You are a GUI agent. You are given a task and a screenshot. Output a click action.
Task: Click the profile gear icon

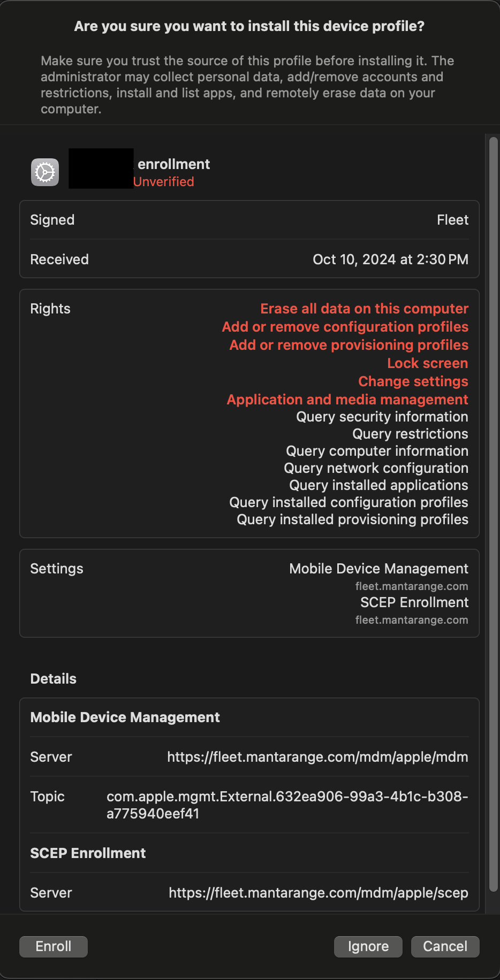pos(45,172)
